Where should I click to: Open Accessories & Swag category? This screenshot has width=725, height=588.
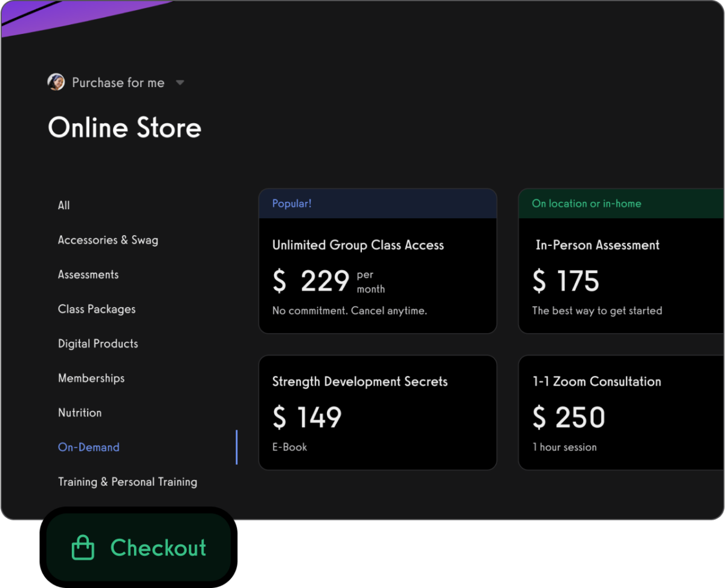pyautogui.click(x=108, y=240)
